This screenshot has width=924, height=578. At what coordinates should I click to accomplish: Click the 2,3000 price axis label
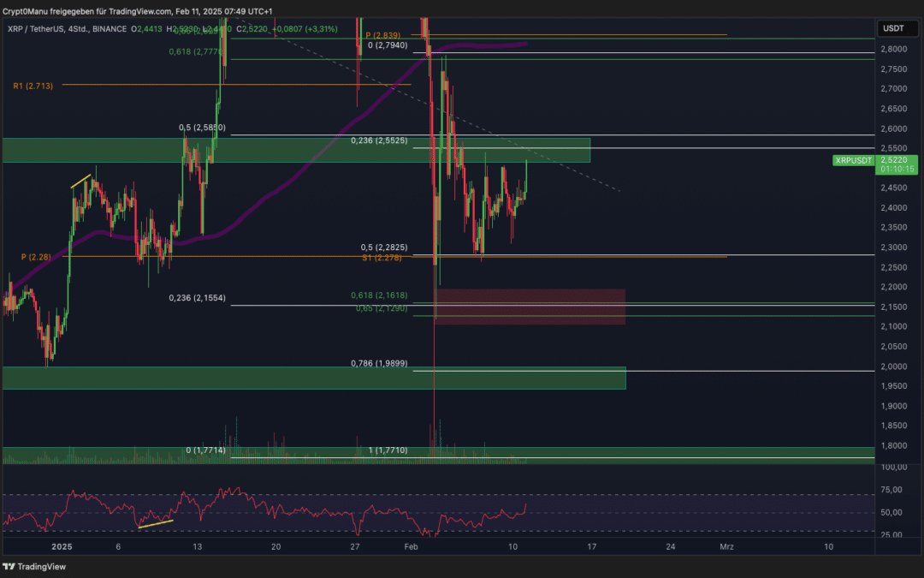point(893,247)
